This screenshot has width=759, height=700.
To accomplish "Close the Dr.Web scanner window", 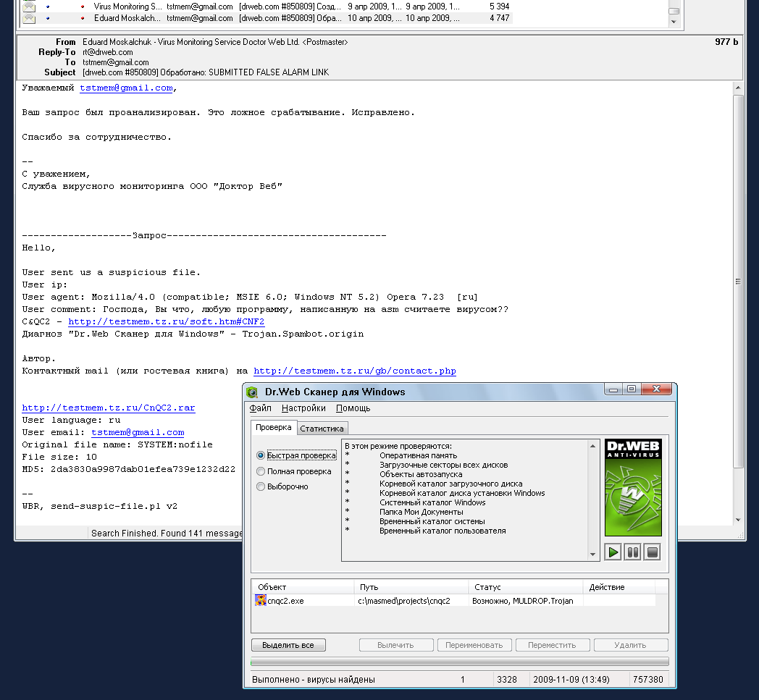I will 656,389.
